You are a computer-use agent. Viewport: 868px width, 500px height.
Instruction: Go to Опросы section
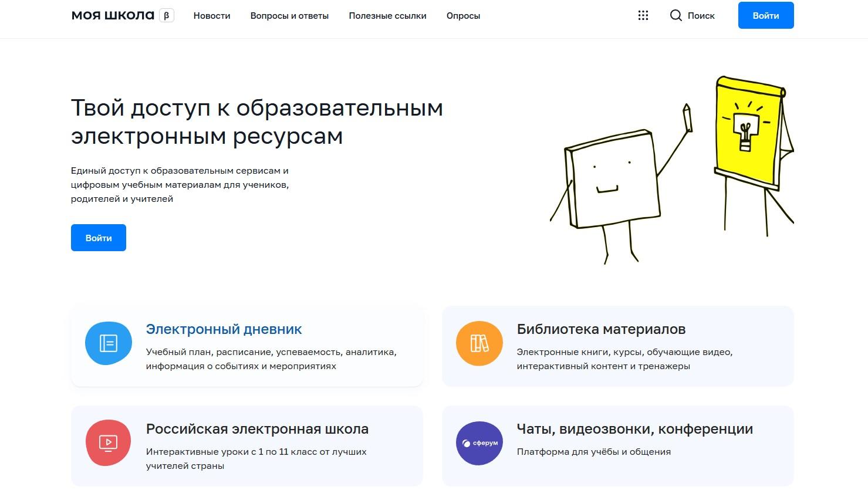point(463,16)
